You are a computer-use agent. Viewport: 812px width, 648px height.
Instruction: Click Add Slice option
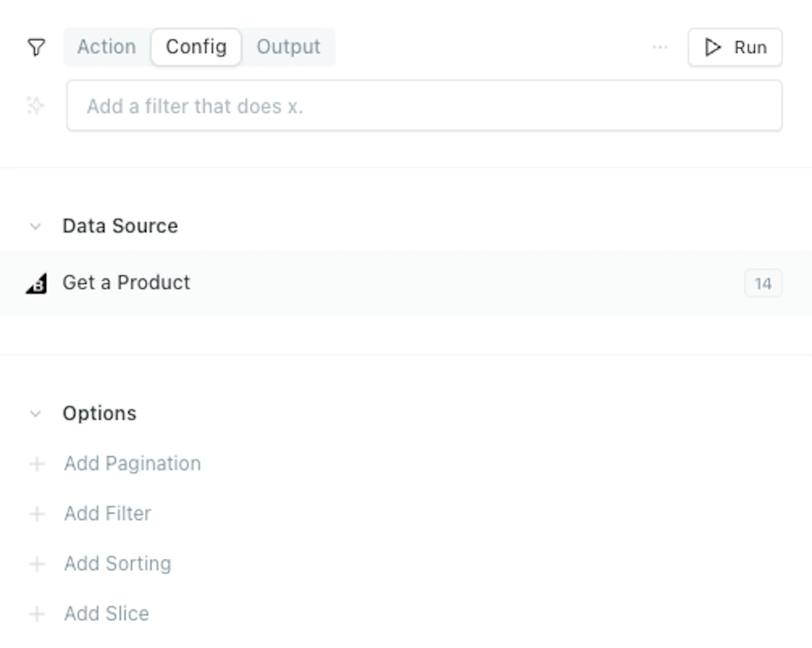point(107,614)
